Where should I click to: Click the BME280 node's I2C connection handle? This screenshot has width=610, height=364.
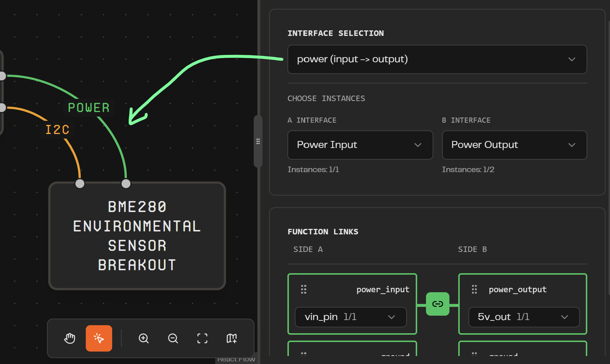click(80, 183)
